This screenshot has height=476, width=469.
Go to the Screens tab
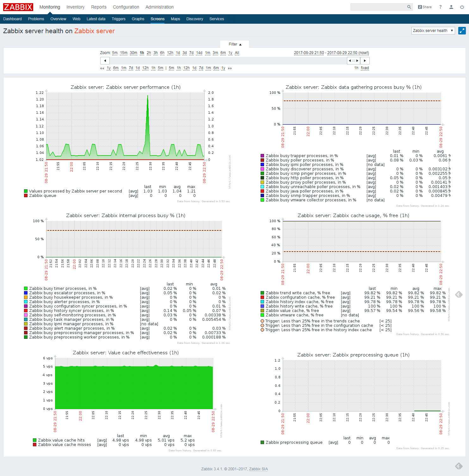157,19
